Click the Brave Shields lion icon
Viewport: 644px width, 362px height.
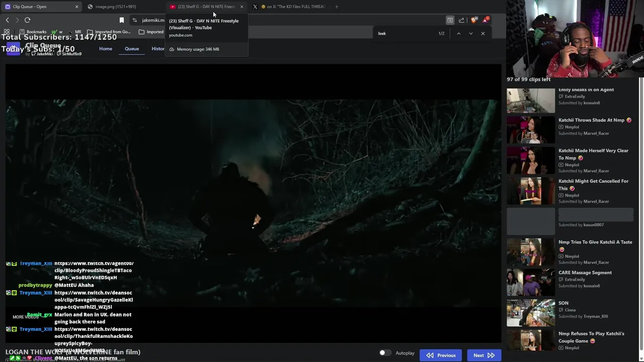473,20
